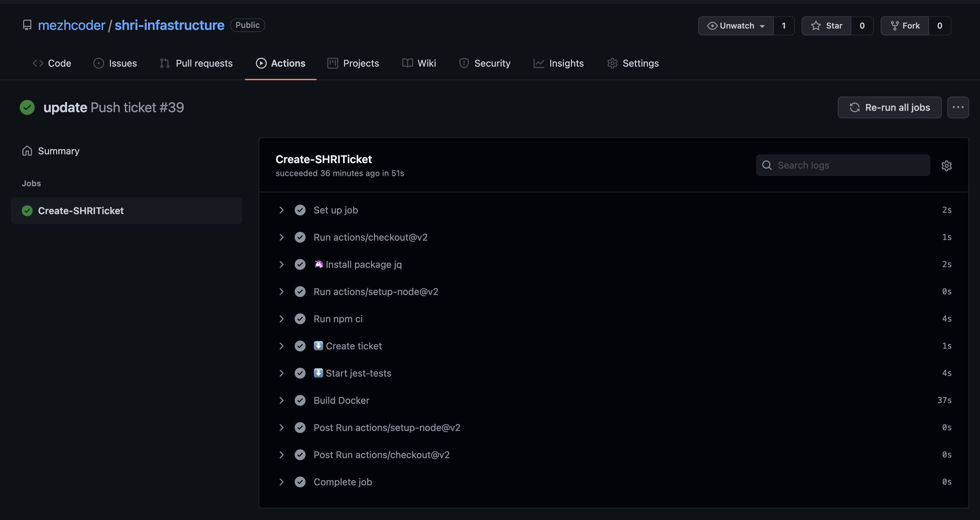
Task: Click the log settings gear icon
Action: tap(946, 166)
